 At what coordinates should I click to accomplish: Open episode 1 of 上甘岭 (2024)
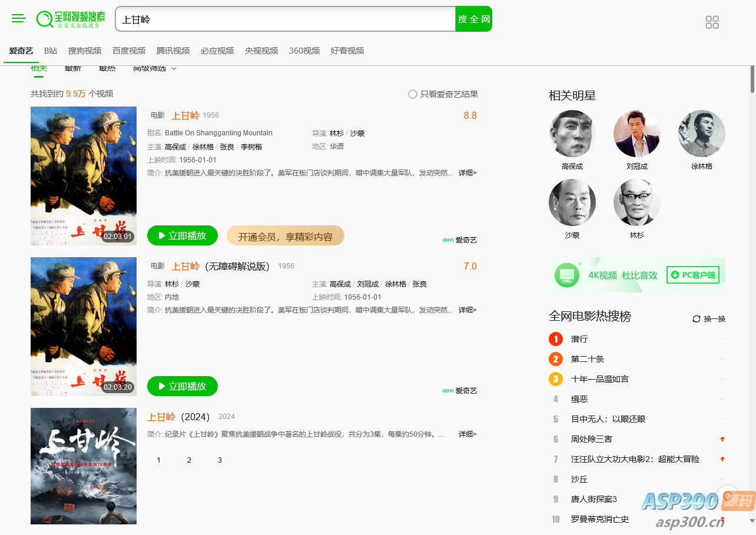158,460
